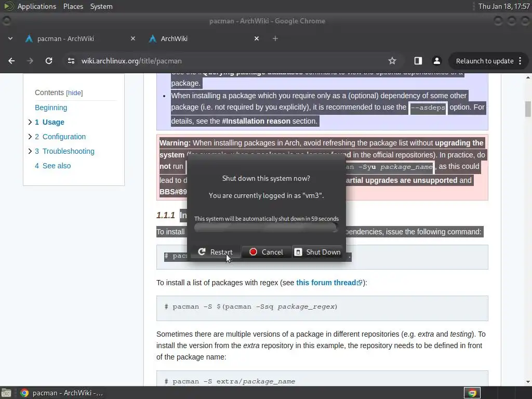Click the shutdown countdown progress bar
The width and height of the screenshot is (532, 399).
267,228
